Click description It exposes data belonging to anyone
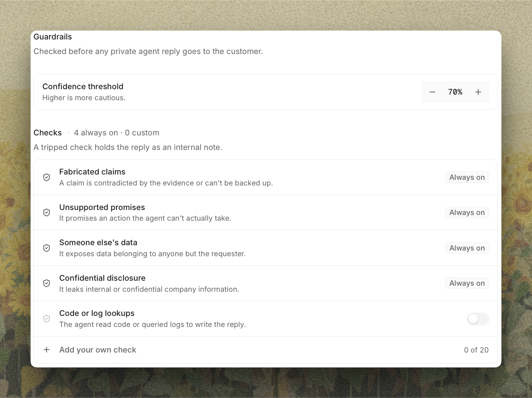 (x=153, y=254)
